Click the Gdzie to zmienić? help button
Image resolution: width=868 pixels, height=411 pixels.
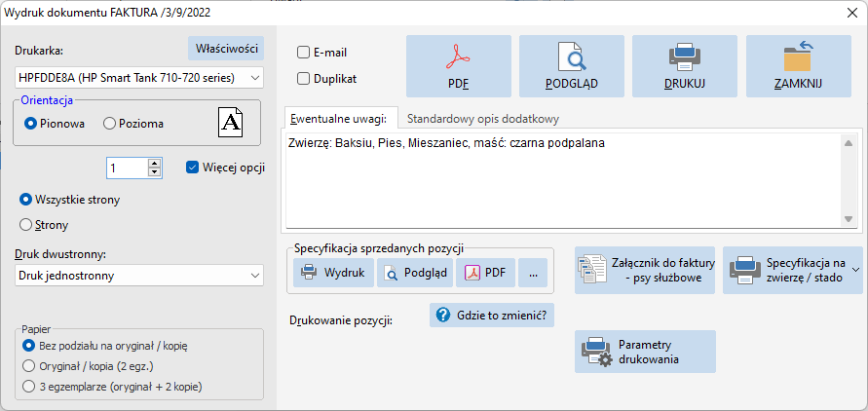(x=492, y=316)
